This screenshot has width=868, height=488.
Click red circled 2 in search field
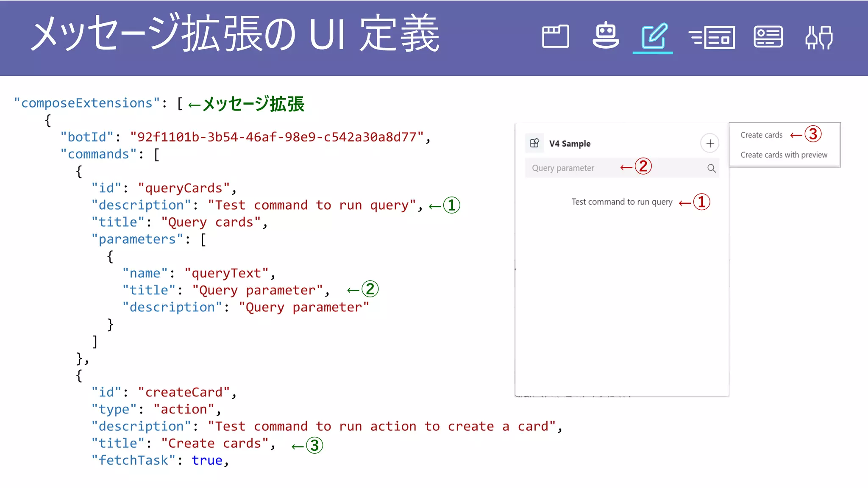coord(643,166)
